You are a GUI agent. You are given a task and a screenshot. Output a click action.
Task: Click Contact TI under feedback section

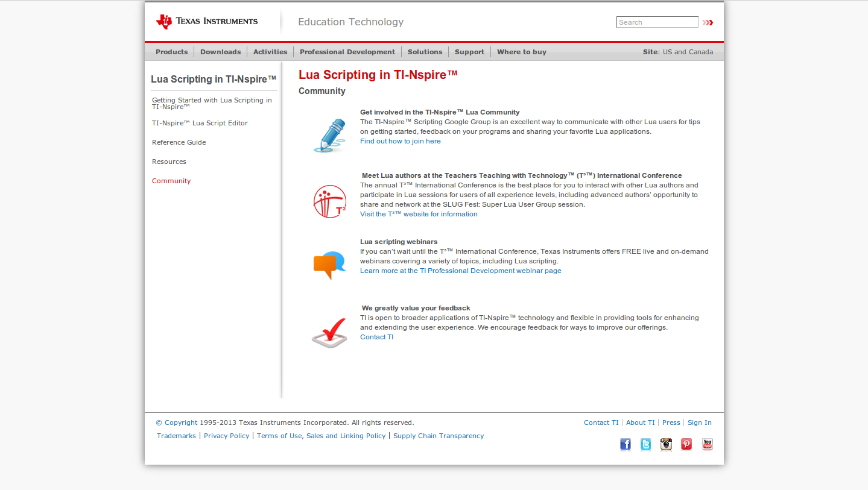[376, 337]
